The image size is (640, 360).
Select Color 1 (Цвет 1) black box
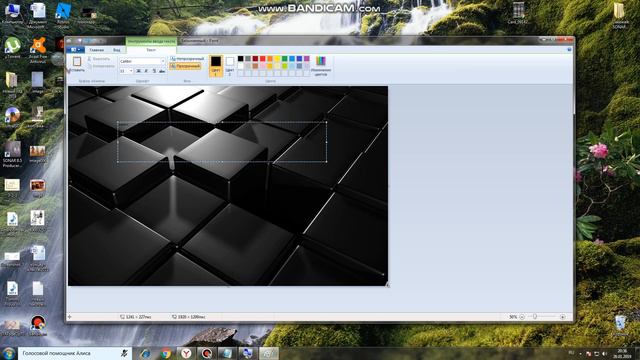pyautogui.click(x=216, y=66)
